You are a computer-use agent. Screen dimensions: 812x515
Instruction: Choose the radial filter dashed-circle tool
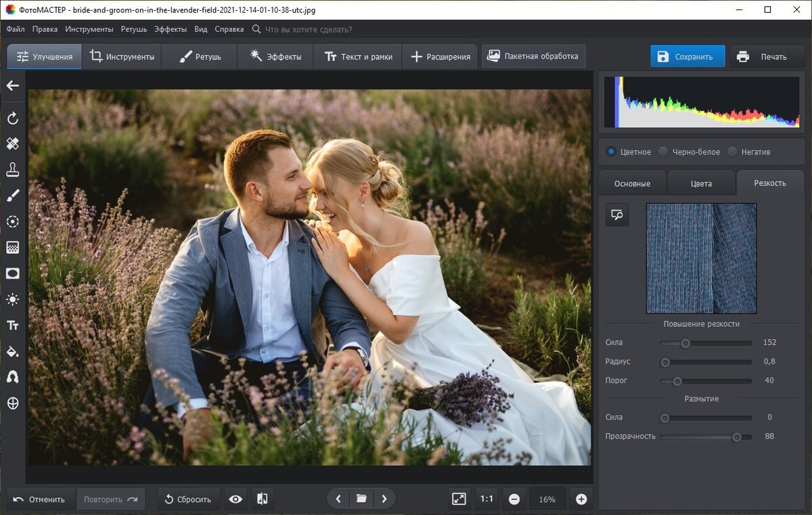(x=13, y=221)
